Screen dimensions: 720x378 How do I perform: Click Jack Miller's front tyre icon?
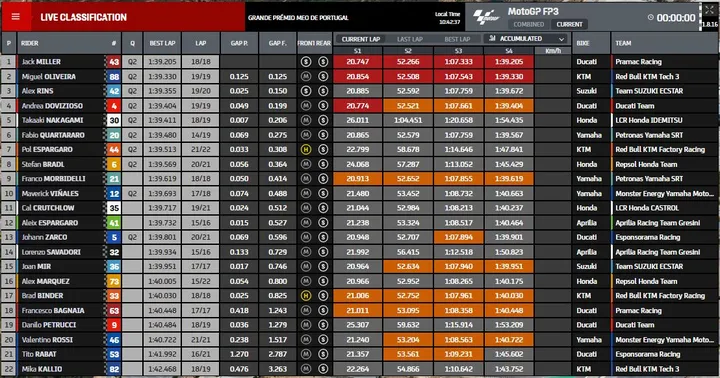click(306, 62)
